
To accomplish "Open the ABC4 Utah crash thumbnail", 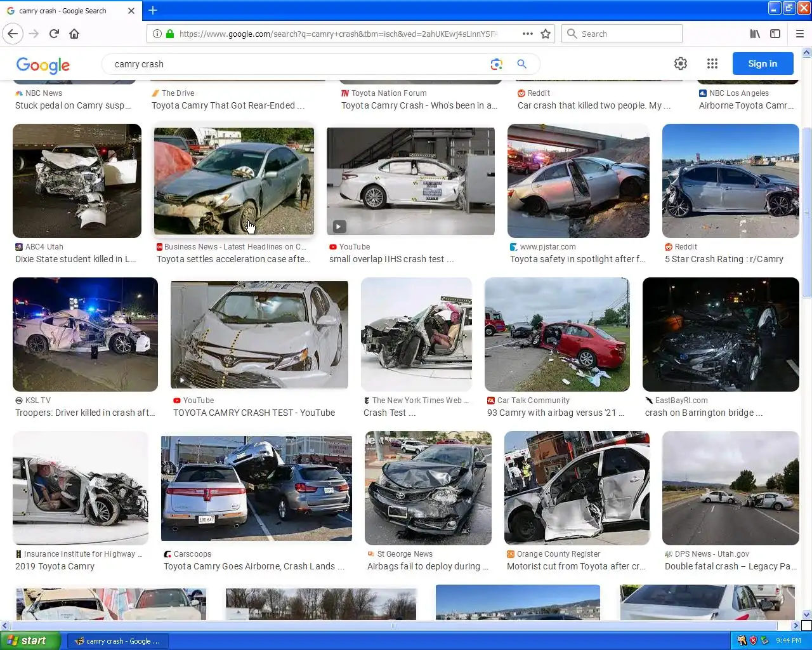I will 77,181.
